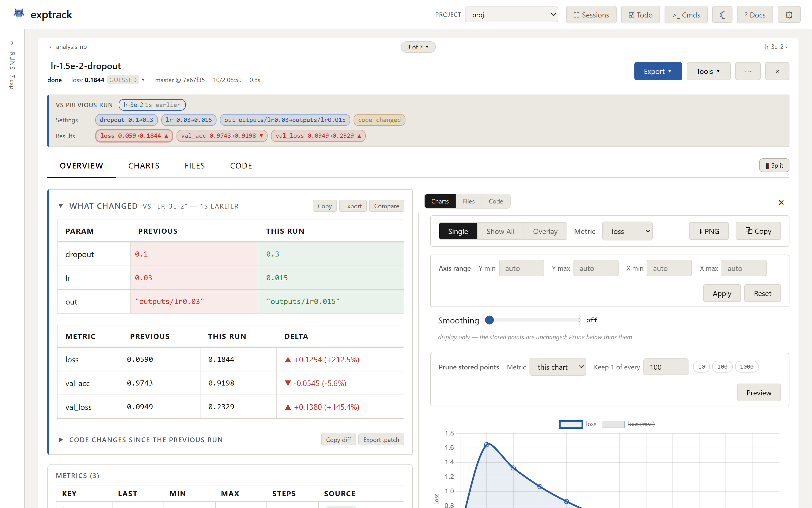
Task: Expand the RUNS sidebar chevron
Action: tap(12, 43)
